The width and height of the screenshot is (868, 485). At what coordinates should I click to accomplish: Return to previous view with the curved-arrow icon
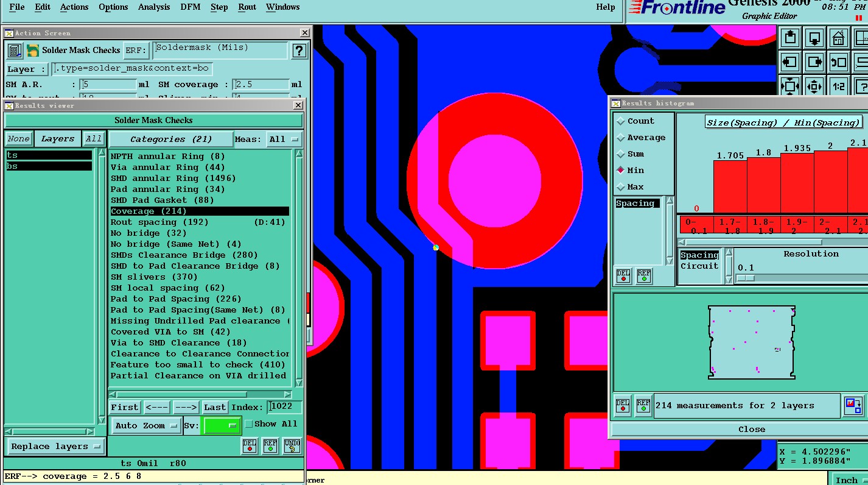pos(839,62)
